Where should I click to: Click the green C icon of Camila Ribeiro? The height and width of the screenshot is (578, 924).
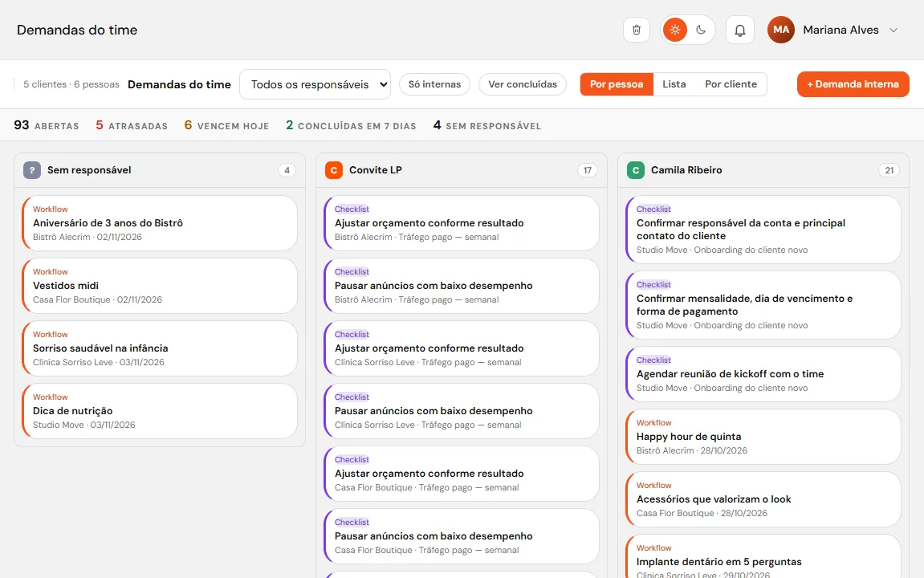pos(635,170)
